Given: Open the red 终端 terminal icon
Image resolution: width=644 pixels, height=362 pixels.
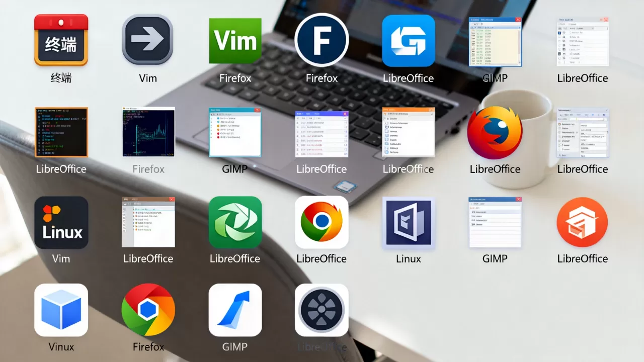Looking at the screenshot, I should (x=61, y=40).
